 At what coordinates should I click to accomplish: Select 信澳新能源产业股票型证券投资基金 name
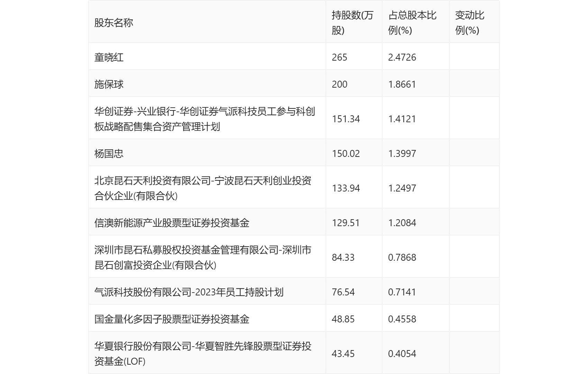tap(172, 223)
